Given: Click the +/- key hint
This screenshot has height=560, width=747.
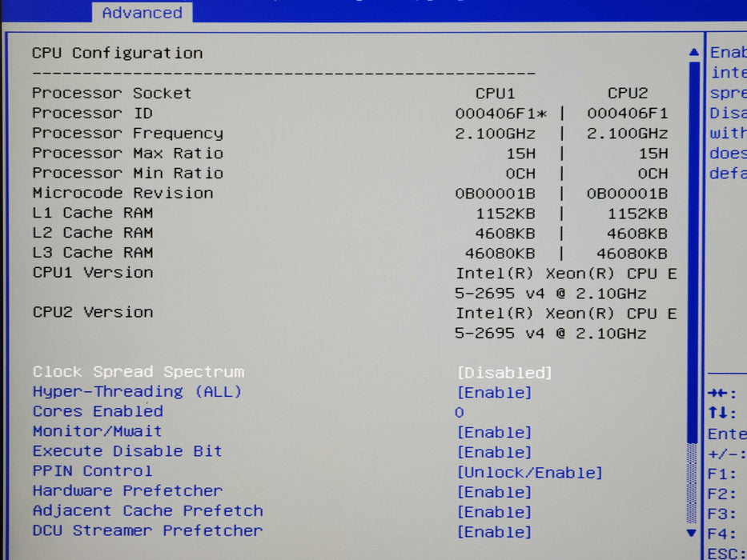Looking at the screenshot, I should click(727, 454).
